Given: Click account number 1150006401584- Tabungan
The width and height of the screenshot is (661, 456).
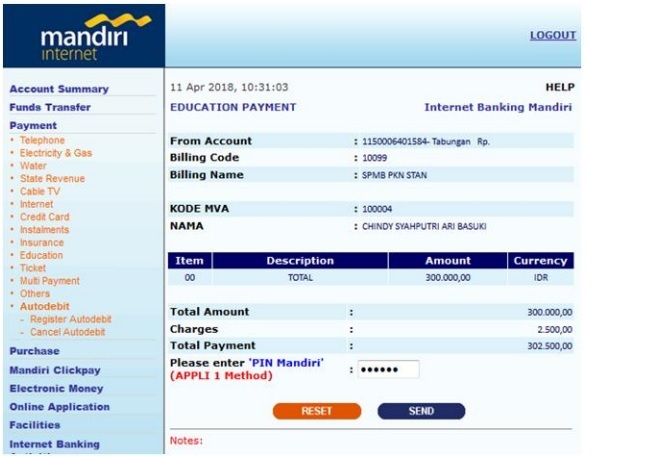Looking at the screenshot, I should pos(416,142).
